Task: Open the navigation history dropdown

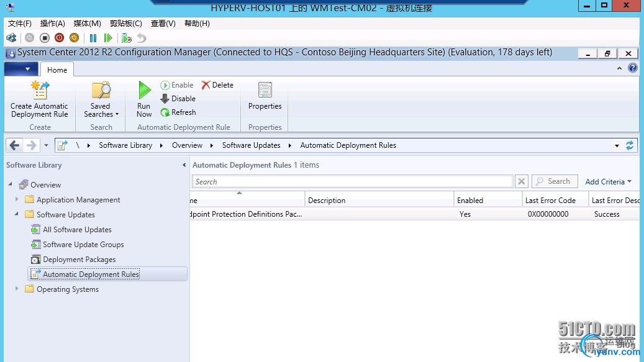Action: point(46,145)
